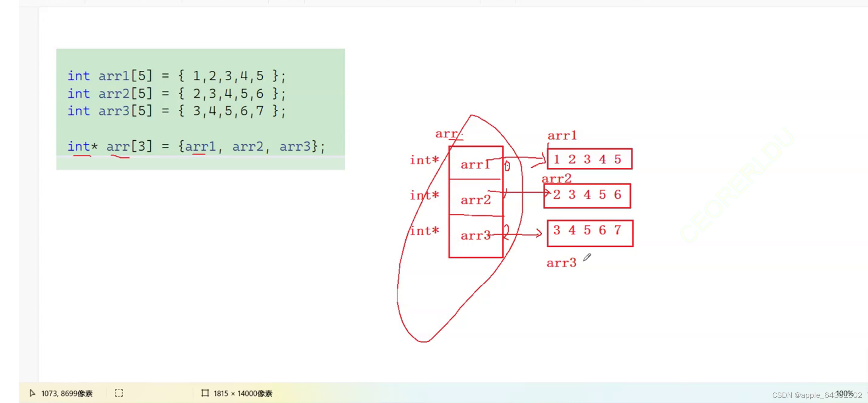Click the 'int*' label beside the arr1 cell
The image size is (868, 403).
pos(424,160)
